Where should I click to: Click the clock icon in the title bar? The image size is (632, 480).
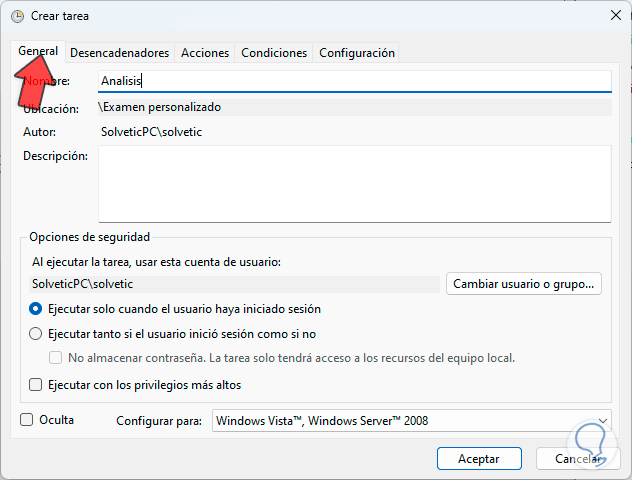pos(16,14)
